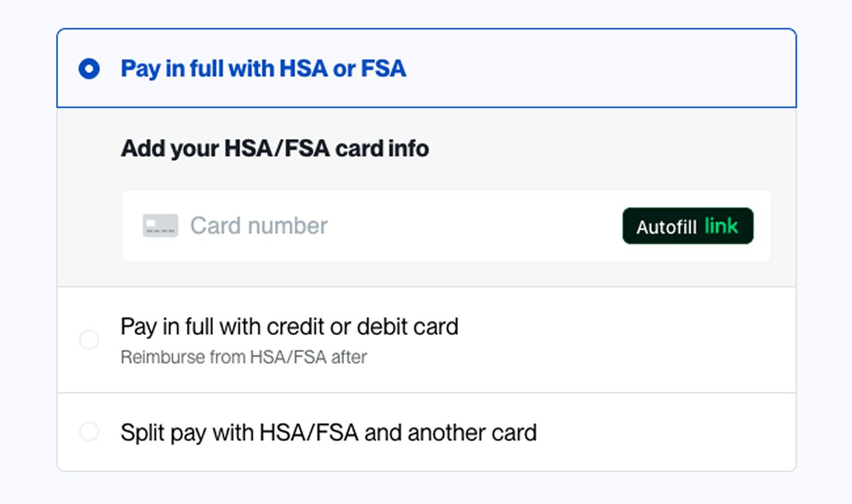The width and height of the screenshot is (852, 504).
Task: Click the green Link logo in Autofill button
Action: click(x=721, y=226)
